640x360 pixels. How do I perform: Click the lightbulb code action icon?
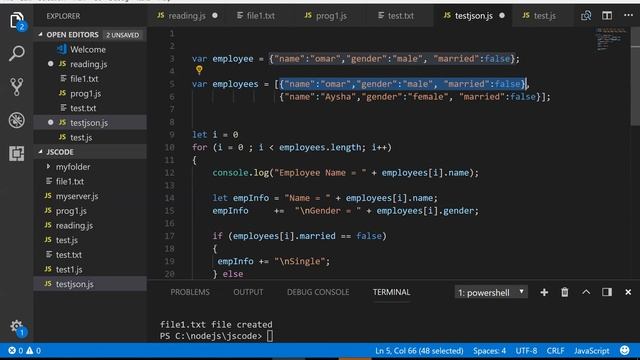199,70
